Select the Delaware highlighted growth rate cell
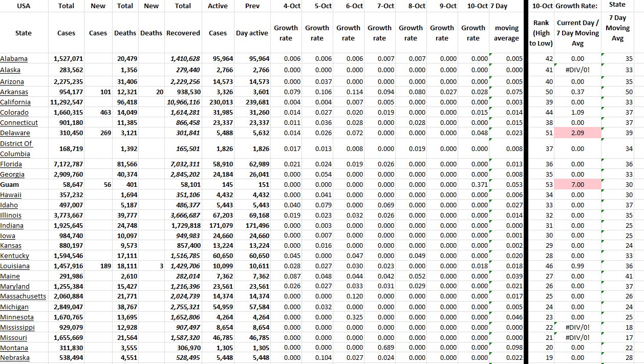This screenshot has height=364, width=644. [x=577, y=133]
